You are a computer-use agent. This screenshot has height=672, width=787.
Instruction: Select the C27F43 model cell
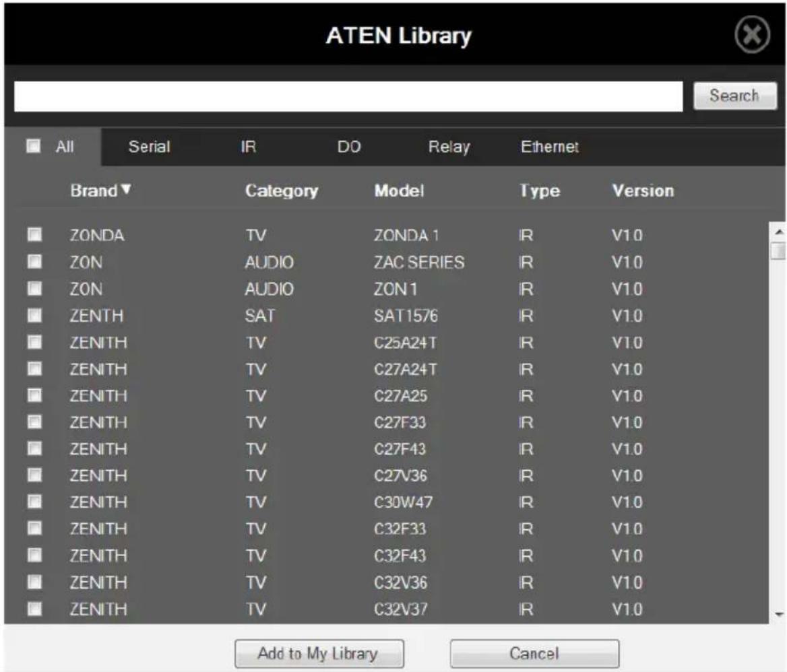[x=400, y=449]
